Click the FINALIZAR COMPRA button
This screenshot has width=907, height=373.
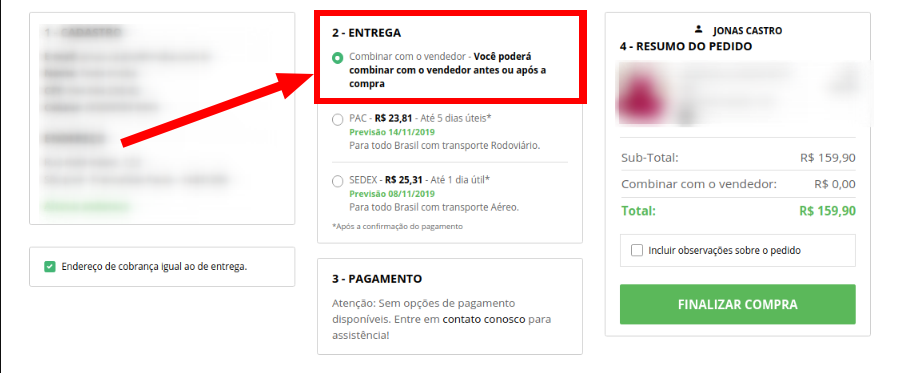[x=738, y=304]
